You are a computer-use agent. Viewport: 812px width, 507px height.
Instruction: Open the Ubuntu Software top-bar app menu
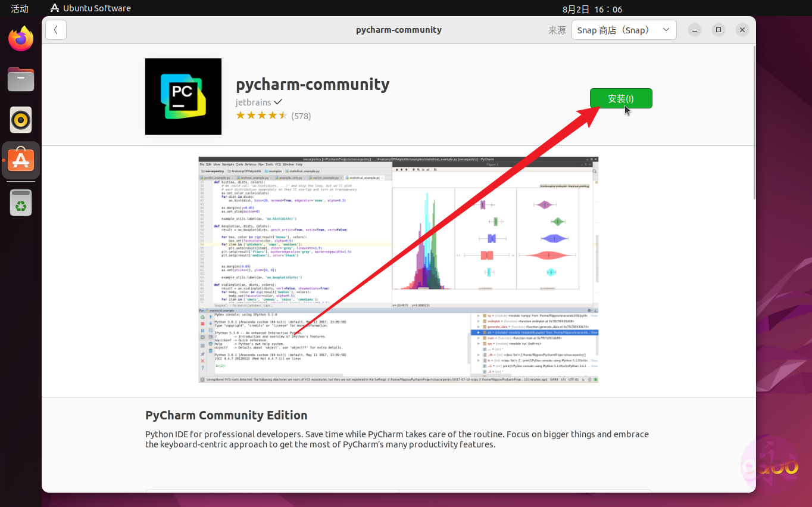tap(90, 8)
